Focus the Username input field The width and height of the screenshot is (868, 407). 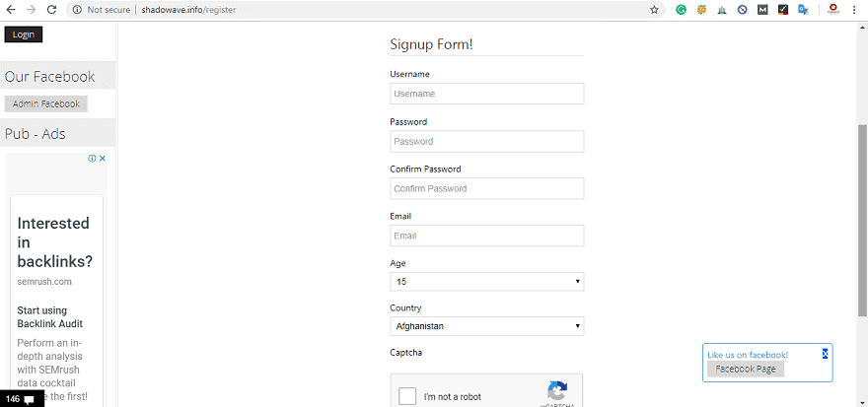coord(486,94)
